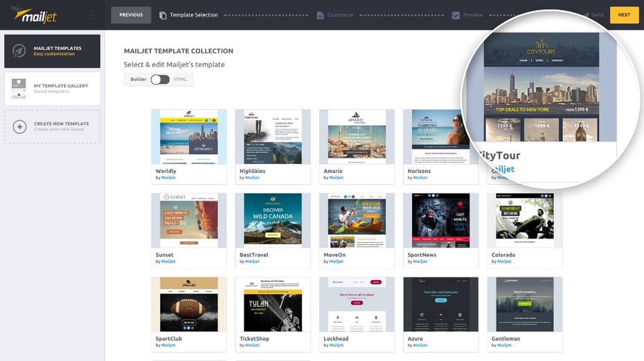
Task: Pick the SportClub football template thumbnail
Action: click(x=189, y=304)
